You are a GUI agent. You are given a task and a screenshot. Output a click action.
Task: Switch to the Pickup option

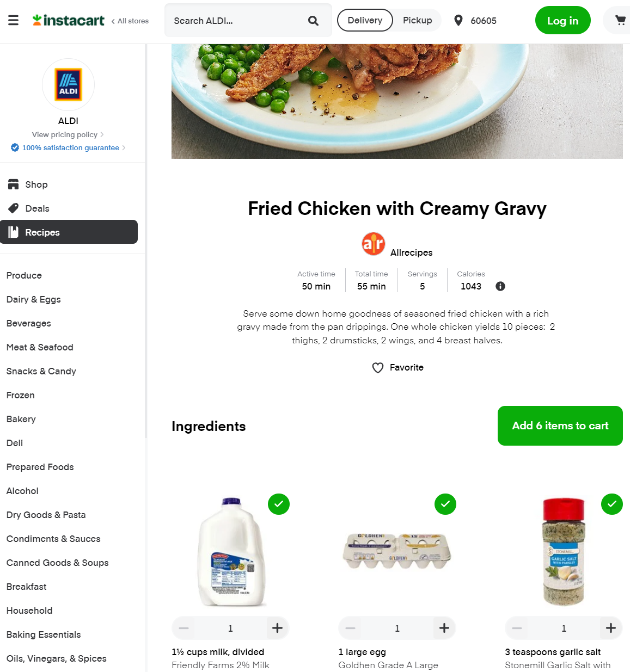click(x=418, y=20)
